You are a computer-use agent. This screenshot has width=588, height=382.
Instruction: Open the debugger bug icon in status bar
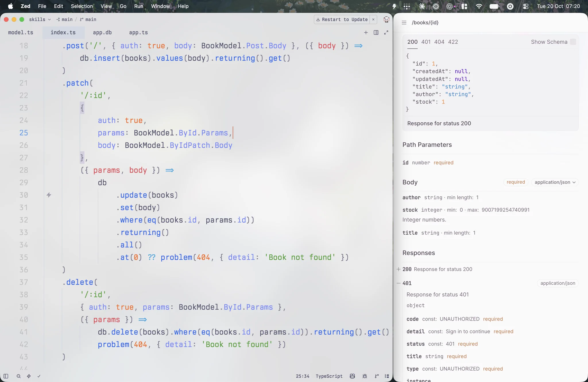point(365,376)
